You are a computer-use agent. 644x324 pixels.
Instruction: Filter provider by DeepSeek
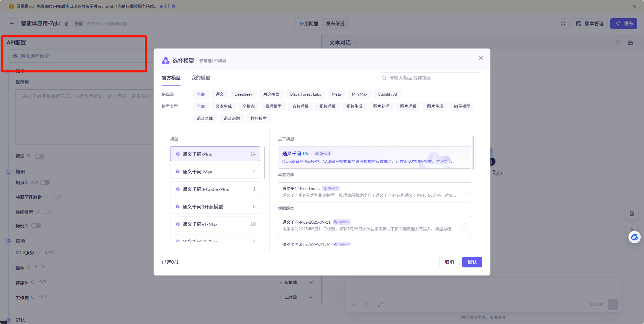click(x=244, y=94)
